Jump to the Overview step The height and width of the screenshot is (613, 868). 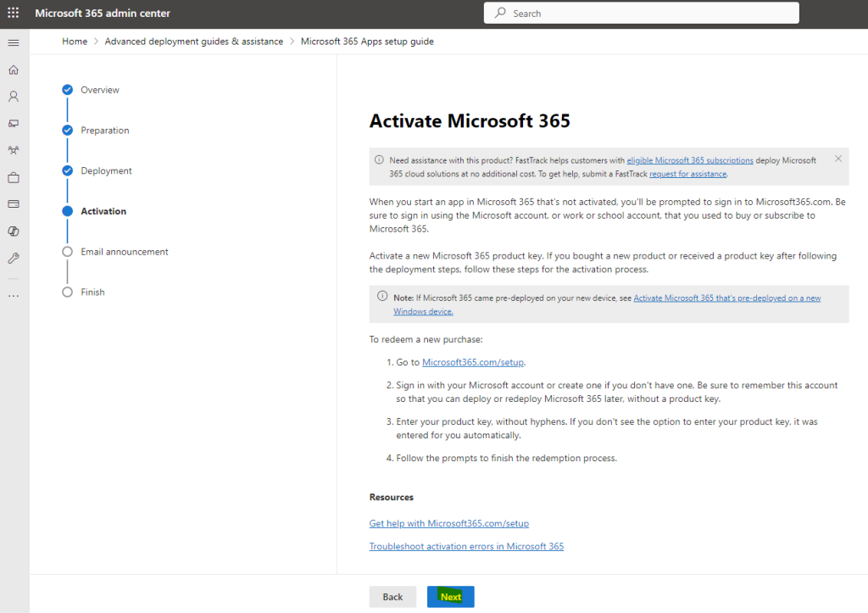click(x=100, y=90)
